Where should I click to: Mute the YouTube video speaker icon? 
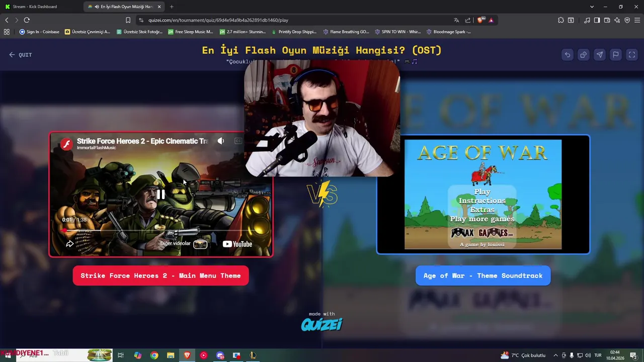click(x=221, y=141)
